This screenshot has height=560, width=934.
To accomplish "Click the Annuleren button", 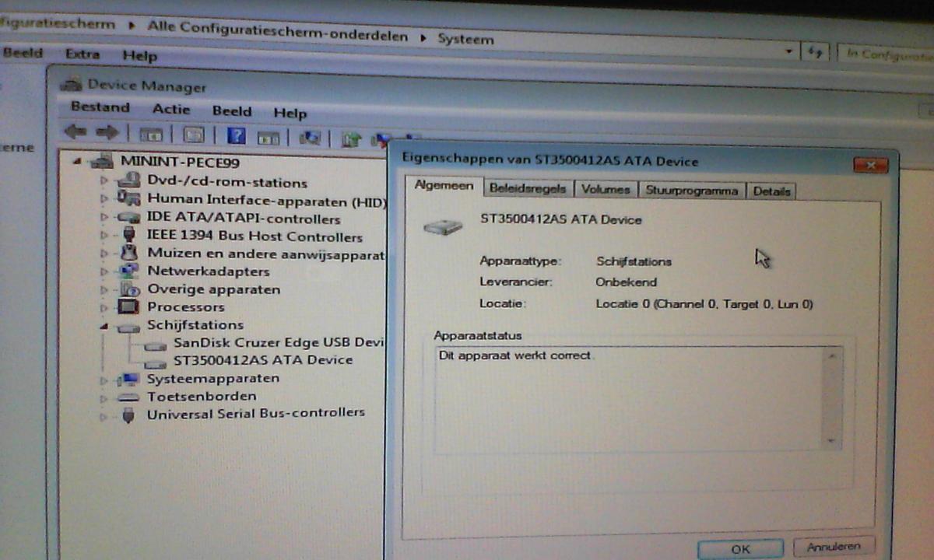I will (834, 547).
